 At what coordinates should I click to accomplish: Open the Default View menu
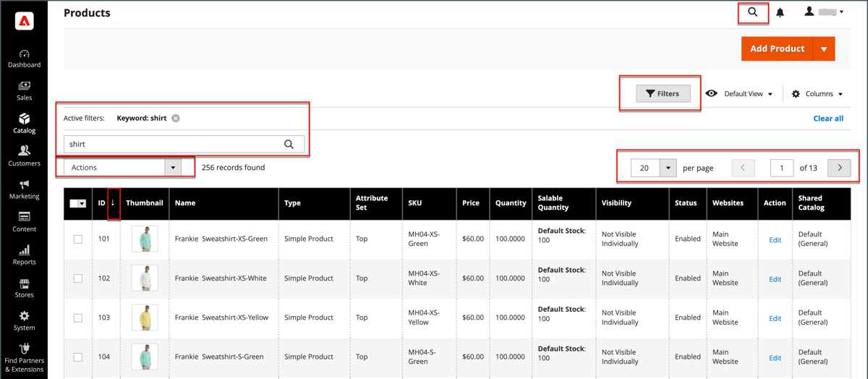[739, 94]
